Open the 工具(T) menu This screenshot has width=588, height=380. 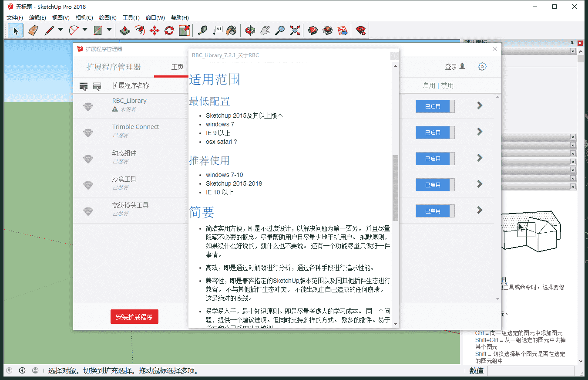click(x=131, y=18)
